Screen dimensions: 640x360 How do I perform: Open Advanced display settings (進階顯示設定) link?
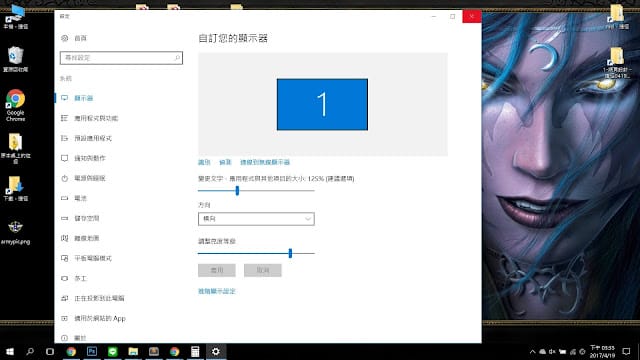(217, 291)
